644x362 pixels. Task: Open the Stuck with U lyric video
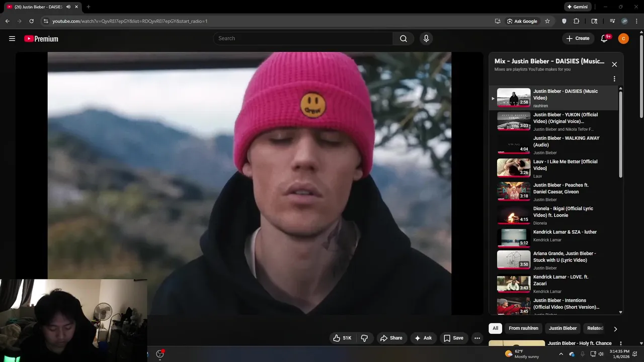(553, 260)
